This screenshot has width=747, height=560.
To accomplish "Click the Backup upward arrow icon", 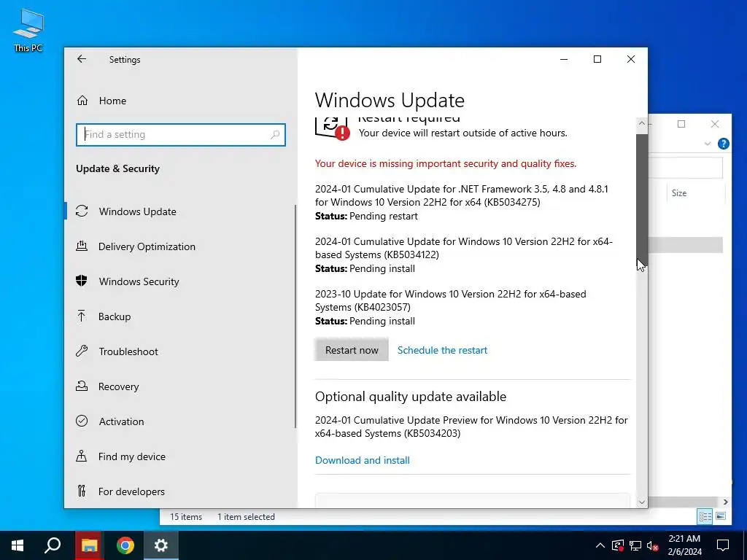I will (x=82, y=316).
